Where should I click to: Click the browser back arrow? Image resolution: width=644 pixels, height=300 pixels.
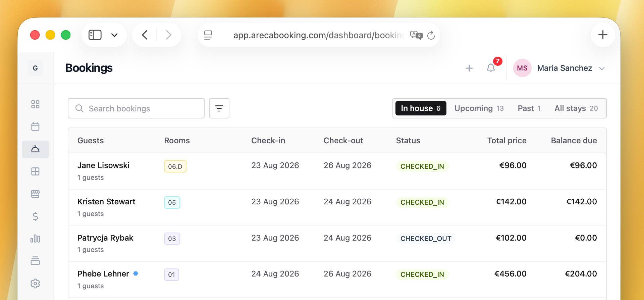tap(145, 35)
